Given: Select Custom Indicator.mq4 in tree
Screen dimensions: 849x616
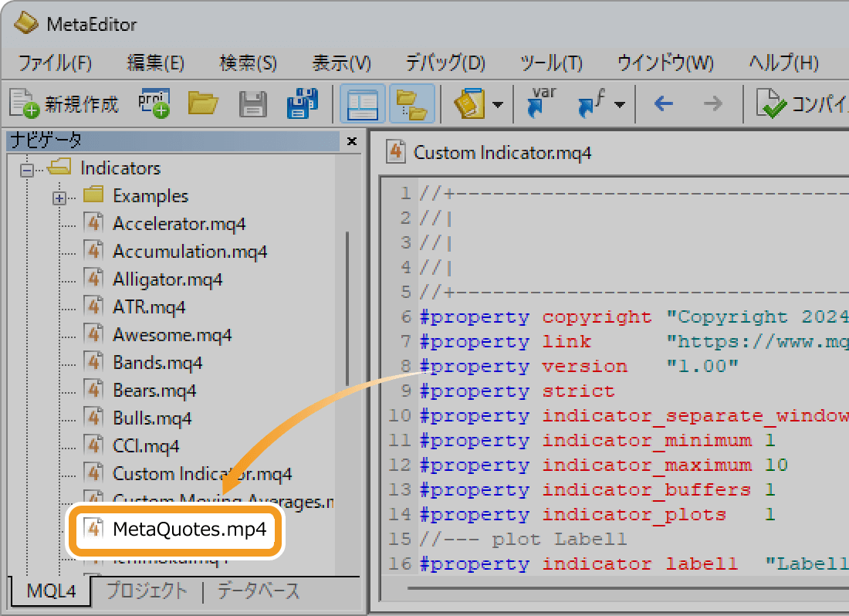Looking at the screenshot, I should [x=202, y=474].
